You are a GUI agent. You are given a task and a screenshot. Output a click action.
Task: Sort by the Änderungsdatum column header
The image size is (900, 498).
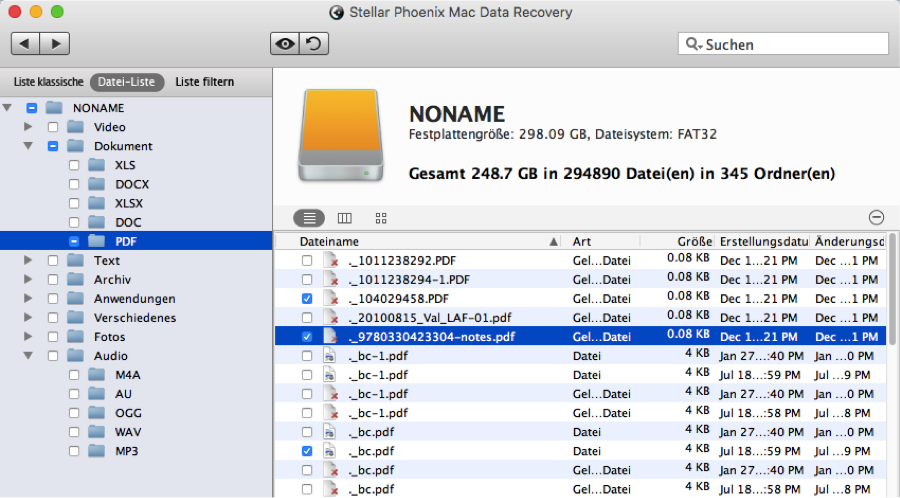[x=848, y=242]
